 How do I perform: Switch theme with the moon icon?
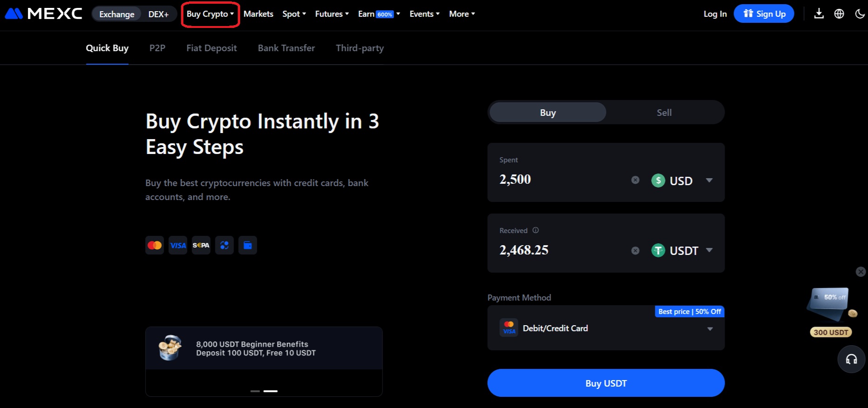point(860,14)
